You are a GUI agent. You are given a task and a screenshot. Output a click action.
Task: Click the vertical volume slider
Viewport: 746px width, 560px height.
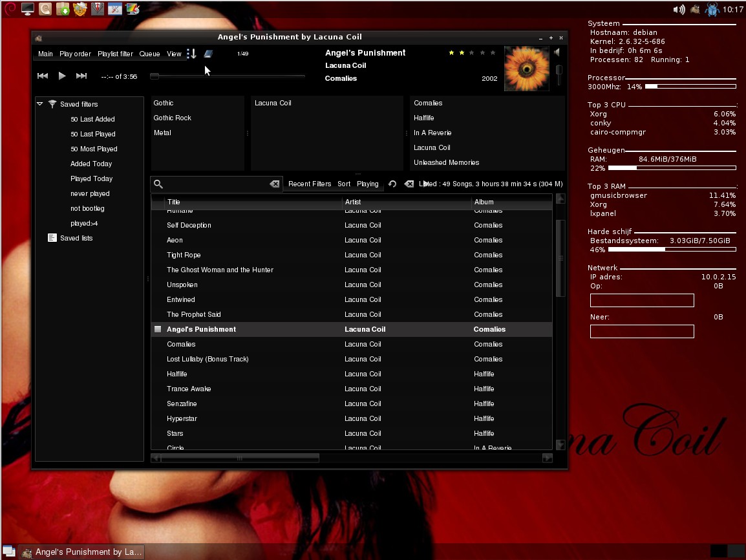(x=559, y=75)
